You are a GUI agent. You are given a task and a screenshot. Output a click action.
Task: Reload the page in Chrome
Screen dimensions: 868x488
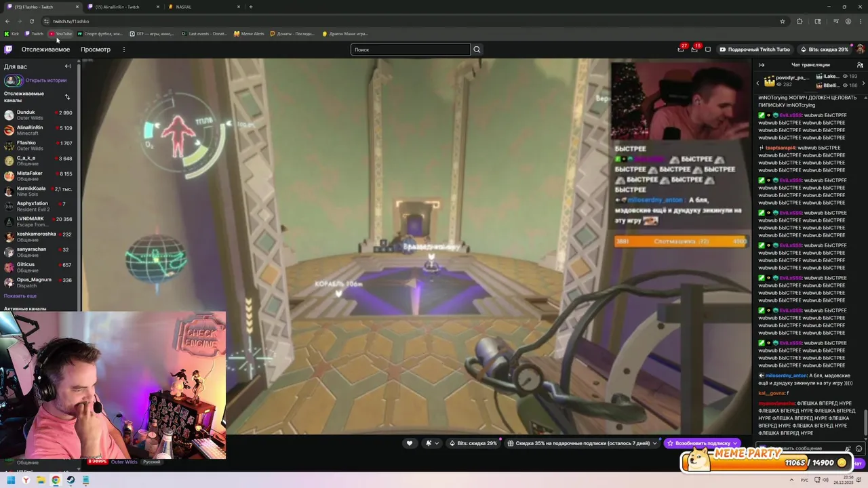coord(31,21)
